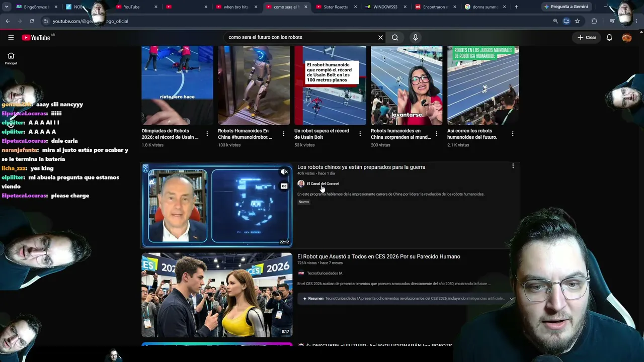Click the magnifier search button

click(395, 37)
